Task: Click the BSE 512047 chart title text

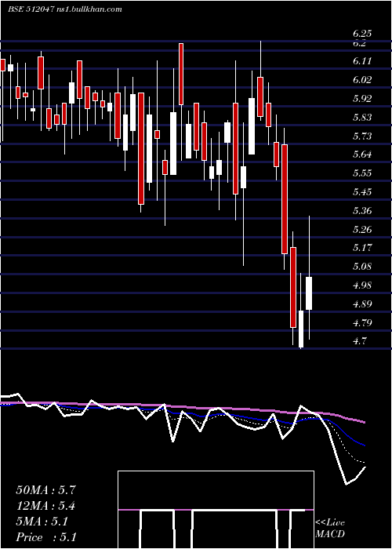Action: pos(31,9)
